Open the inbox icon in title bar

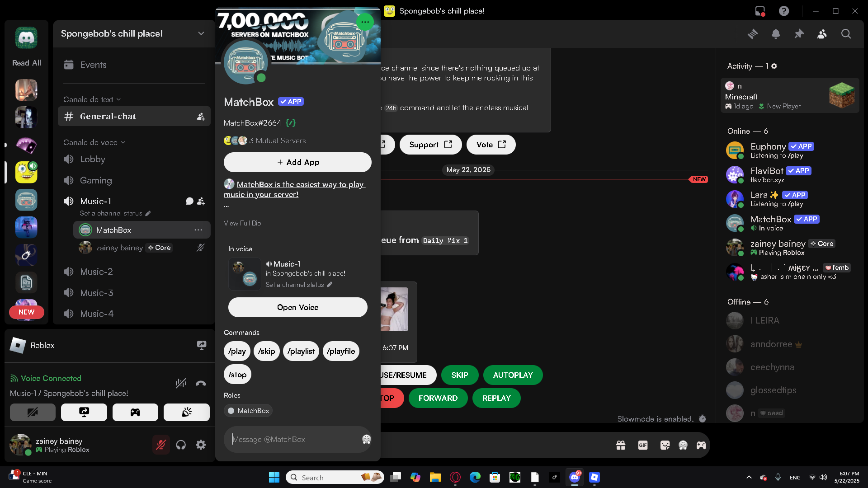(760, 11)
